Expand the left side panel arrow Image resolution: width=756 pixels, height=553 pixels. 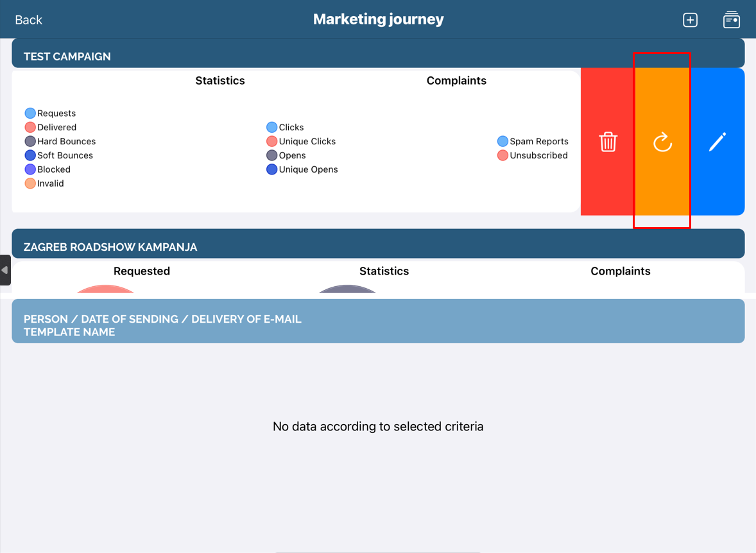[x=5, y=270]
